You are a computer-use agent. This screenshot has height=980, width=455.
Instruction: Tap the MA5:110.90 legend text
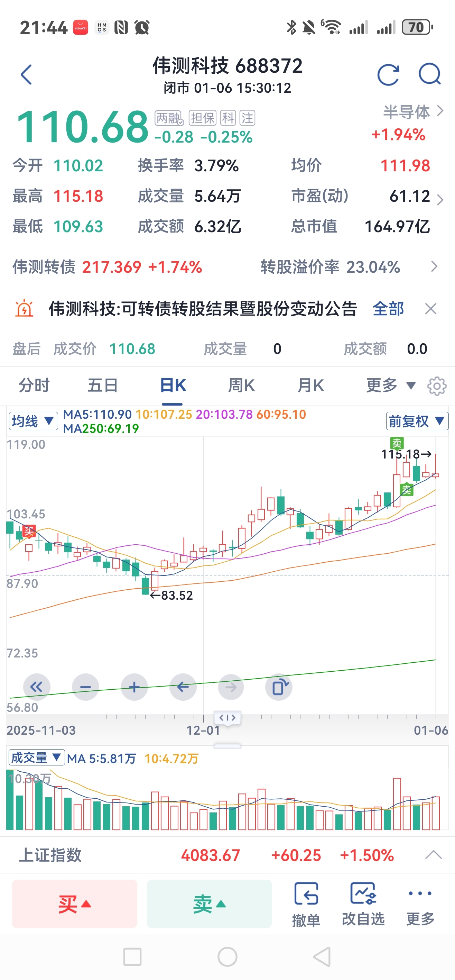click(97, 414)
